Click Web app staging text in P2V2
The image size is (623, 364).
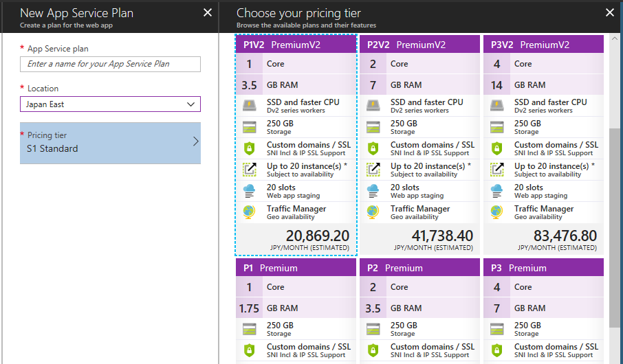coord(417,195)
